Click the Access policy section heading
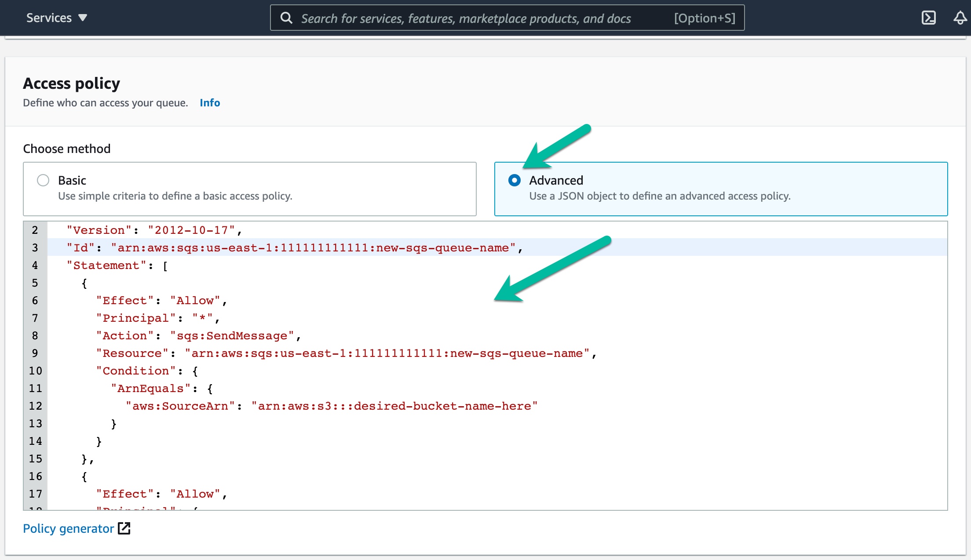Viewport: 971px width, 560px height. (71, 83)
